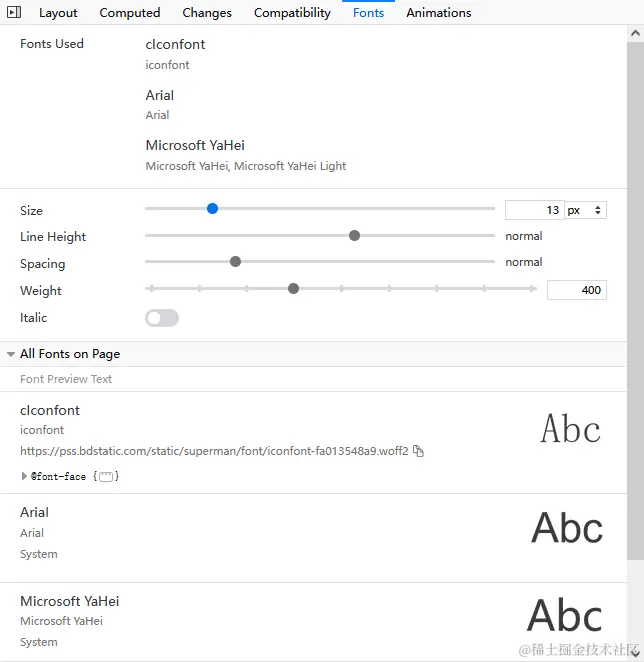644x662 pixels.
Task: Click Abc preview for Arial
Action: tap(567, 528)
